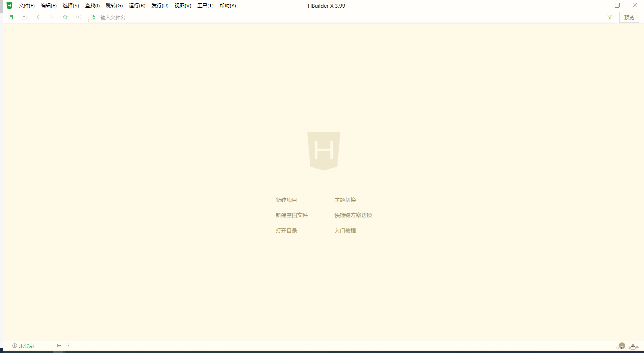The height and width of the screenshot is (353, 644).
Task: Click the outline list icon in status bar
Action: (59, 345)
